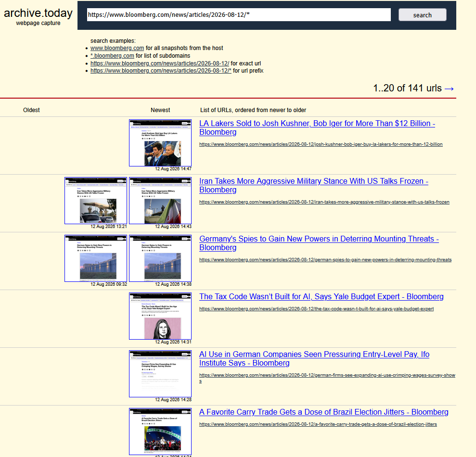Viewport: 476px width, 457px height.
Task: Click the archive.today logo
Action: click(38, 13)
